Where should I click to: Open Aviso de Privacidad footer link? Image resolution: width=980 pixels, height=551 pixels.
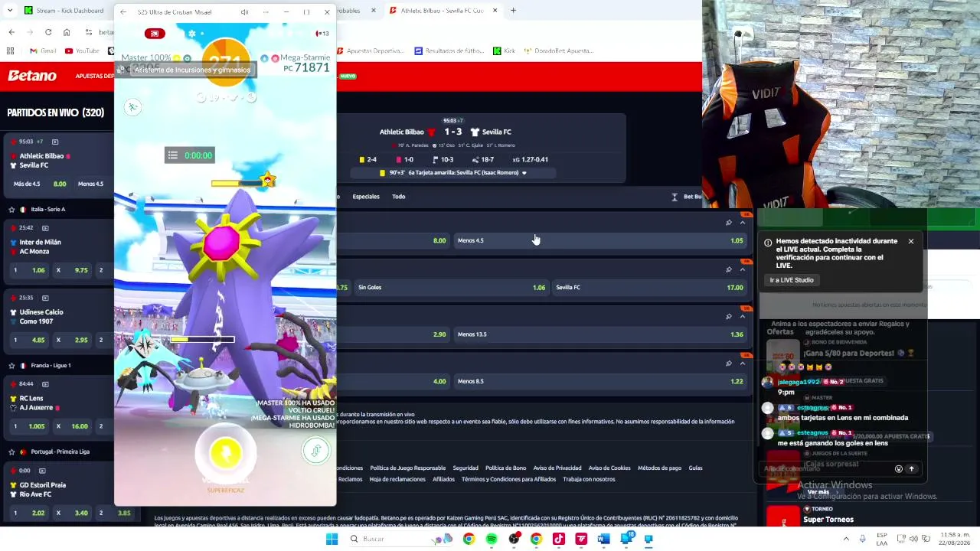coord(557,468)
